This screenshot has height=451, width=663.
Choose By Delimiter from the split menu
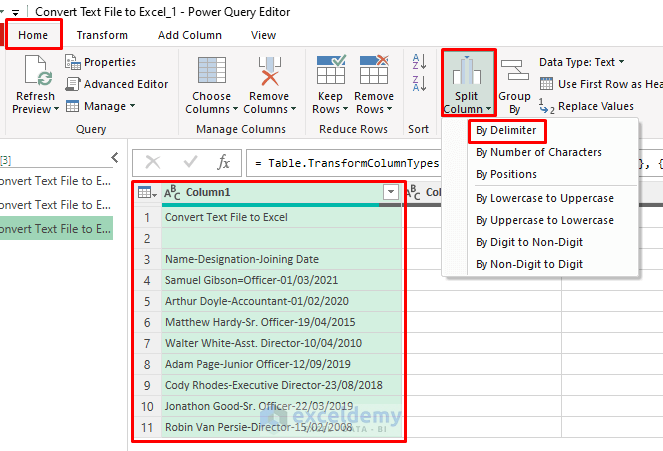tap(506, 130)
